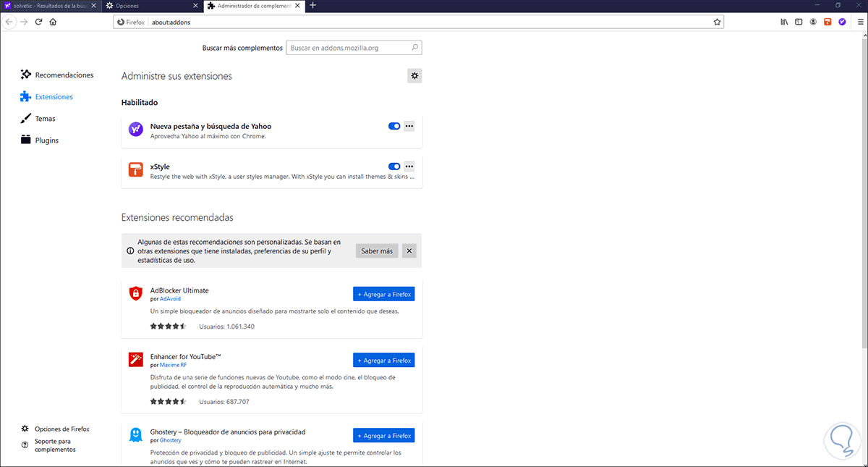Switch to the solvetic search results tab

pos(50,5)
